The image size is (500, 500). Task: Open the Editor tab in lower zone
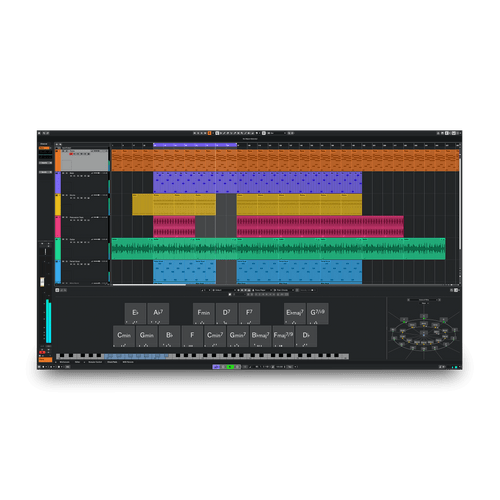pos(77,362)
